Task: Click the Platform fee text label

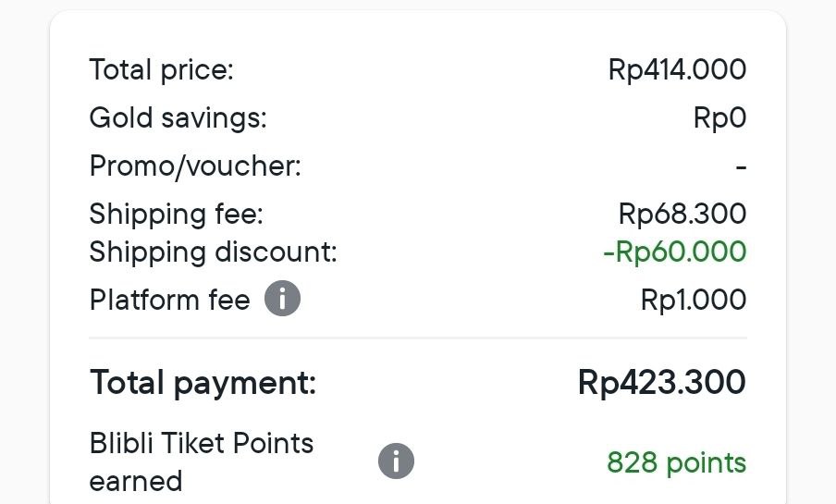Action: (x=169, y=300)
